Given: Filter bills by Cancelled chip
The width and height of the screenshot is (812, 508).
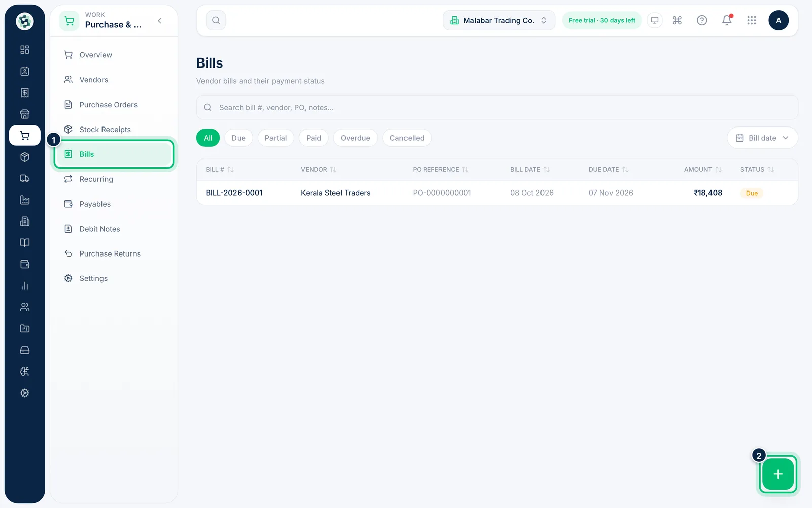Looking at the screenshot, I should (407, 138).
